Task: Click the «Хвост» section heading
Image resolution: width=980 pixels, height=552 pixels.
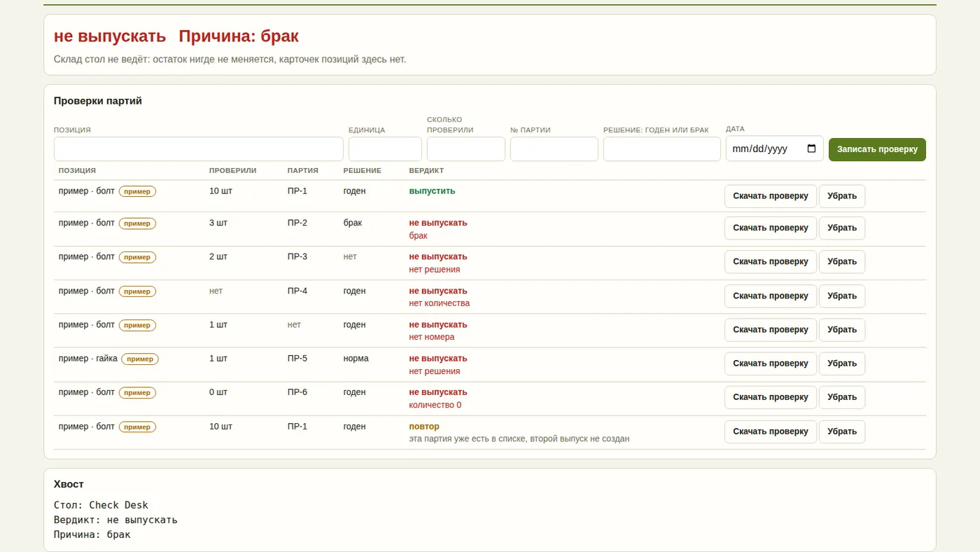Action: 69,484
